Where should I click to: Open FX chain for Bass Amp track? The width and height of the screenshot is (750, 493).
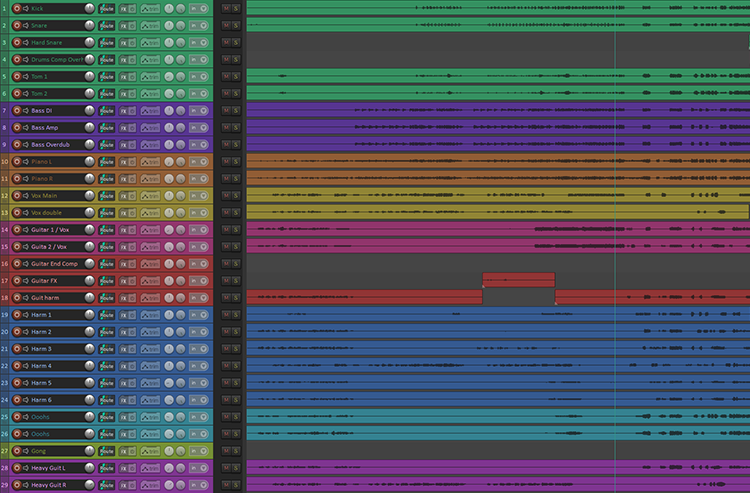(x=123, y=128)
